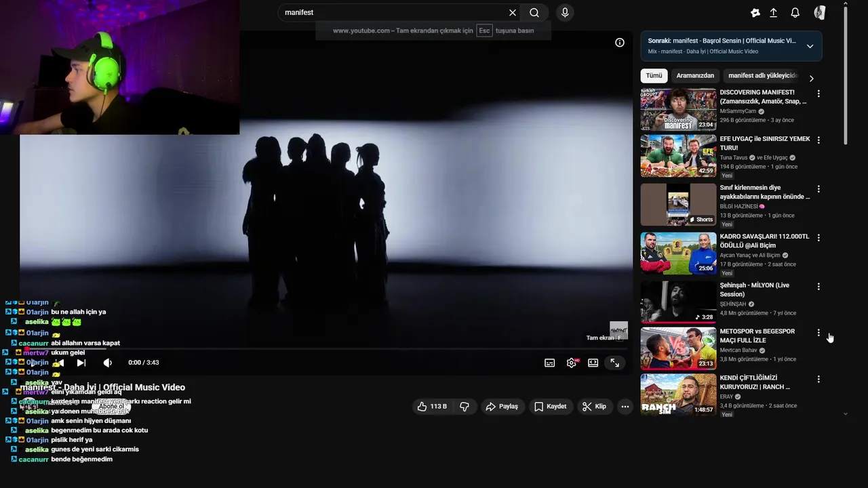
Task: Open RANCH SIM thumbnail 1:48:57
Action: pyautogui.click(x=678, y=394)
